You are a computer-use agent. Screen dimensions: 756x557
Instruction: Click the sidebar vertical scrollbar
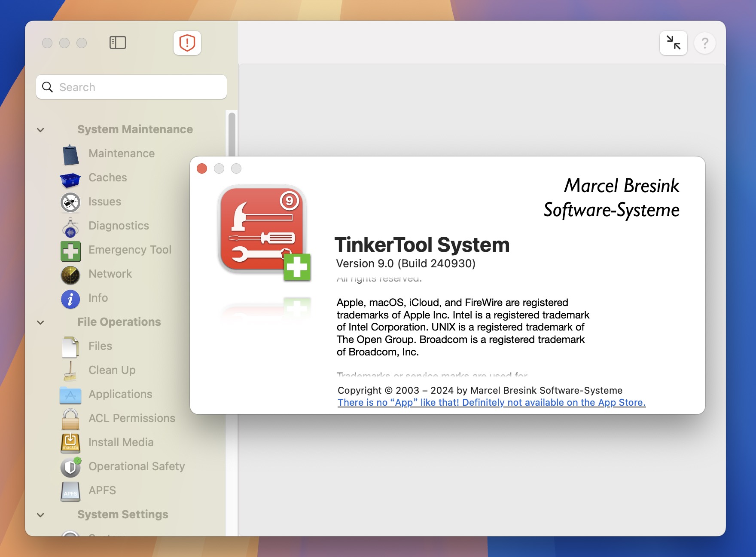tap(232, 134)
